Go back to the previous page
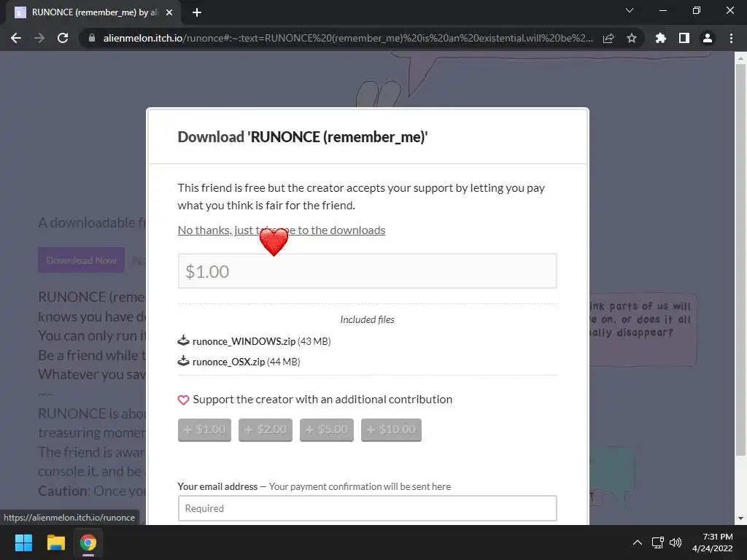 (16, 38)
